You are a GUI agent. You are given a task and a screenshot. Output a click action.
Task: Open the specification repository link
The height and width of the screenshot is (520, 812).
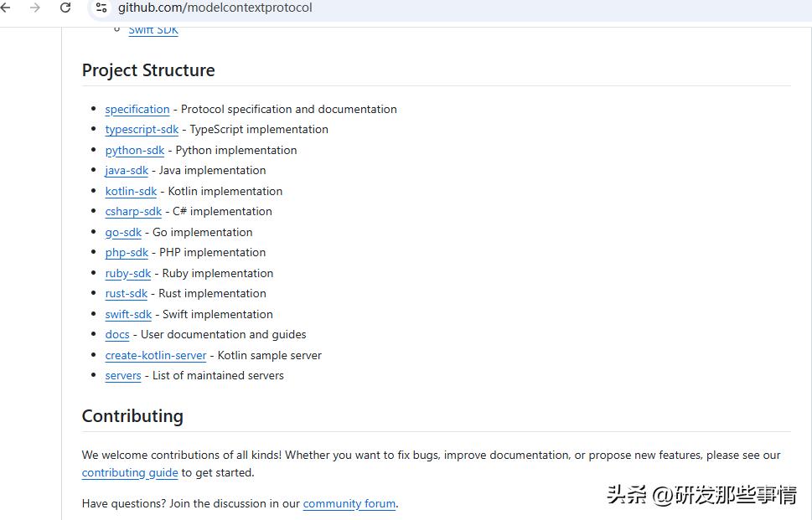pyautogui.click(x=137, y=109)
